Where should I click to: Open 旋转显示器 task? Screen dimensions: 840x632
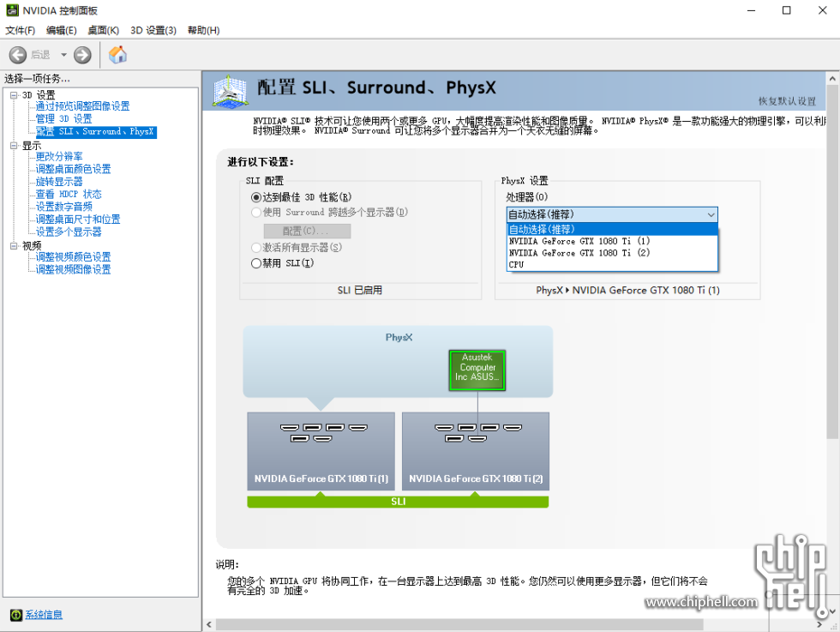pyautogui.click(x=59, y=182)
